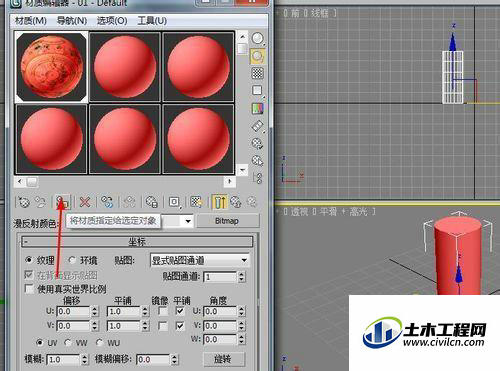Open dropdown arrow beside Bitmap button
This screenshot has width=500, height=371.
pos(188,221)
